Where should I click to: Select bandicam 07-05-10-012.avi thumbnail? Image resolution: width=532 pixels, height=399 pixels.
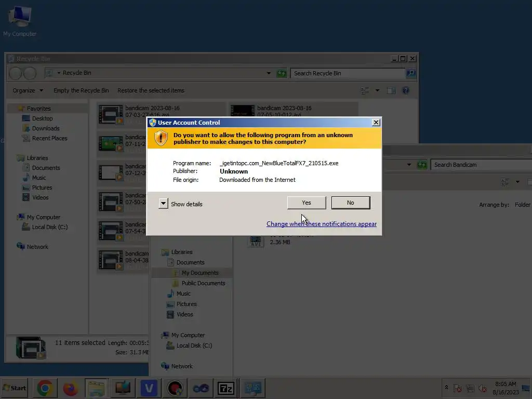click(243, 111)
